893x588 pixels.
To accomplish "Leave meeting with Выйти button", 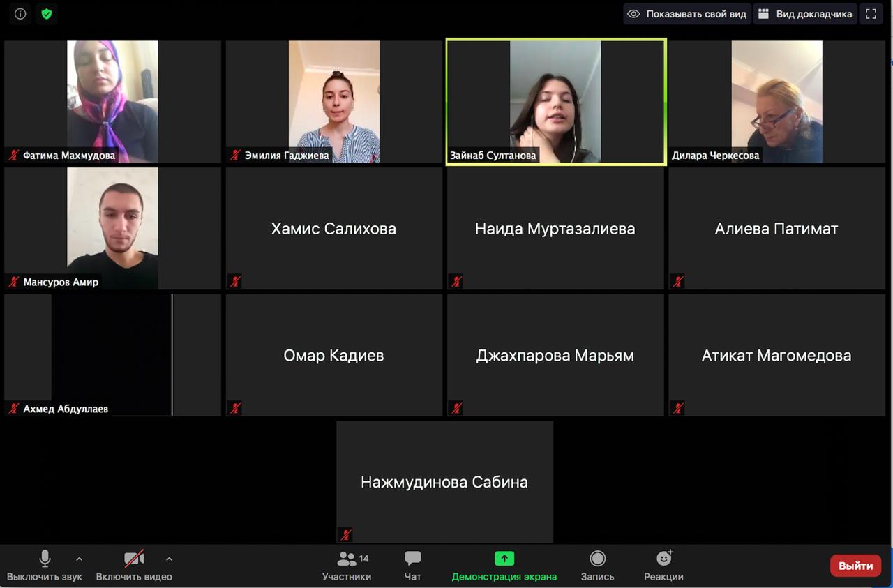I will [855, 566].
